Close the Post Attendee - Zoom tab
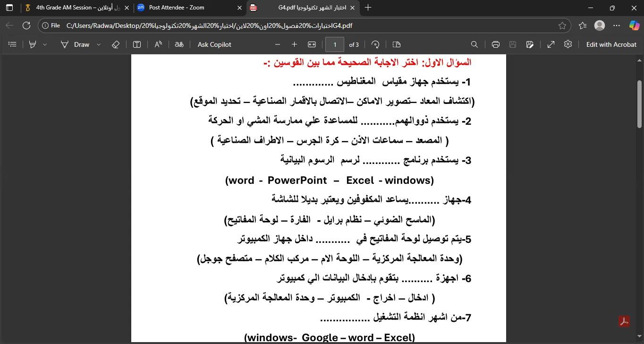The image size is (644, 344). (x=239, y=8)
